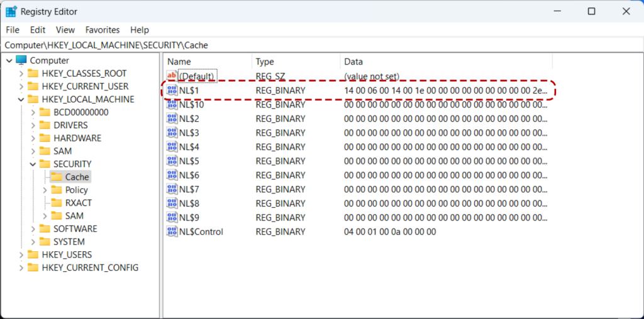This screenshot has height=319, width=644.
Task: Expand the HKEY_USERS node
Action: [21, 254]
